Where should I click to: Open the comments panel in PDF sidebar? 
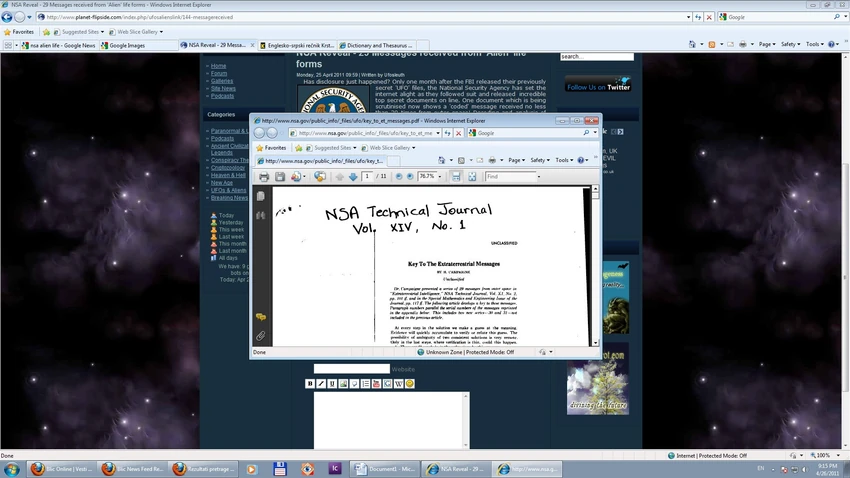pyautogui.click(x=261, y=317)
